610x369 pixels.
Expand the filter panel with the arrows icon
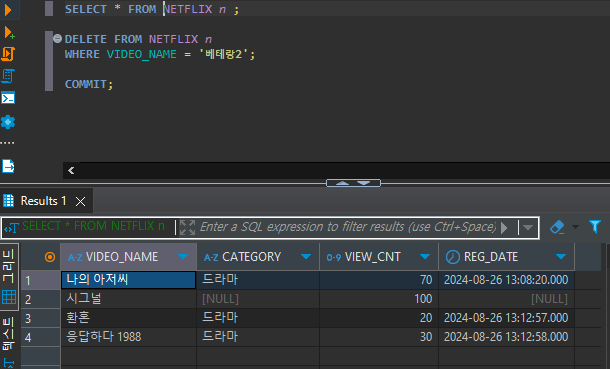[x=187, y=227]
